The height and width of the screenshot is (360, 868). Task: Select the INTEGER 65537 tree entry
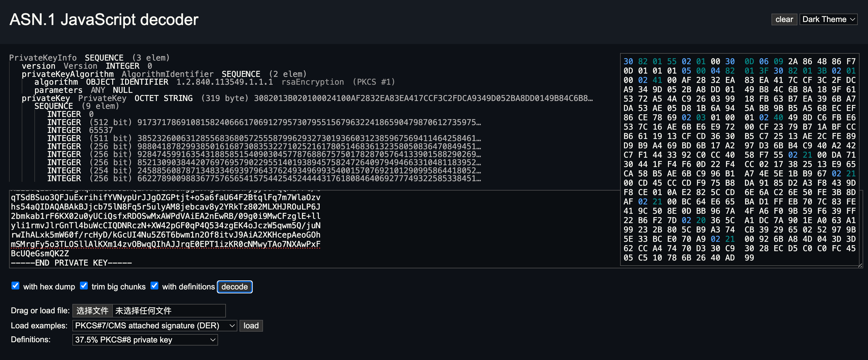(x=80, y=130)
